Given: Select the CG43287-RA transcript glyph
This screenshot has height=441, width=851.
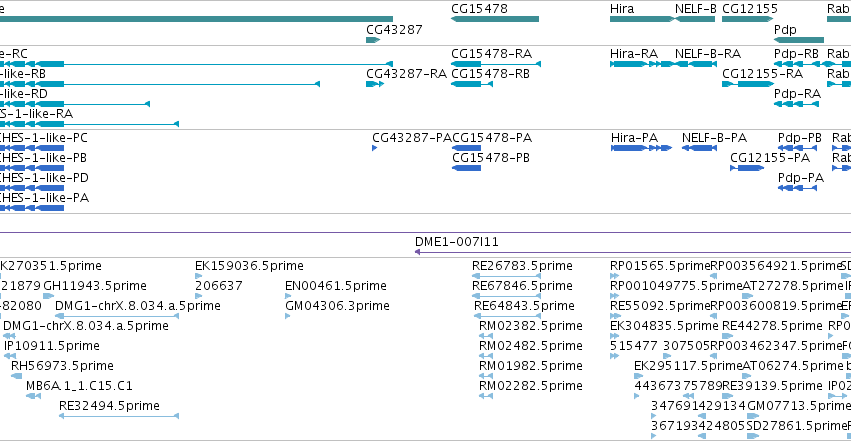Looking at the screenshot, I should pos(375,84).
